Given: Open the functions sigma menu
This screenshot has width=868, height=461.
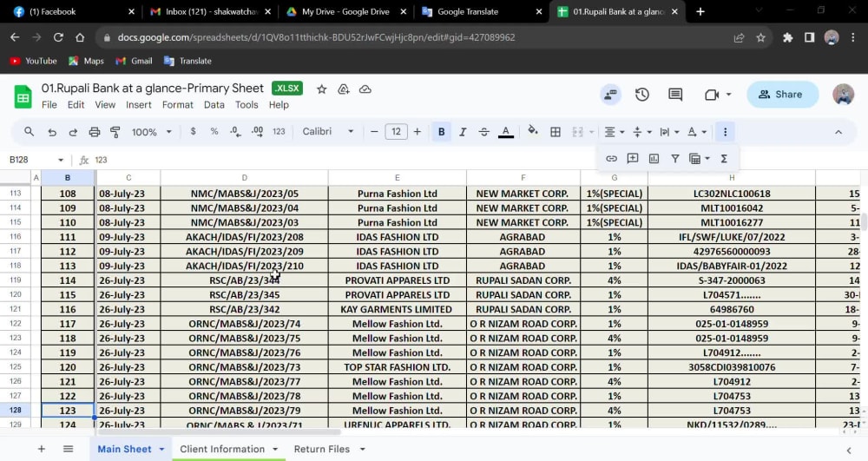Looking at the screenshot, I should coord(724,159).
